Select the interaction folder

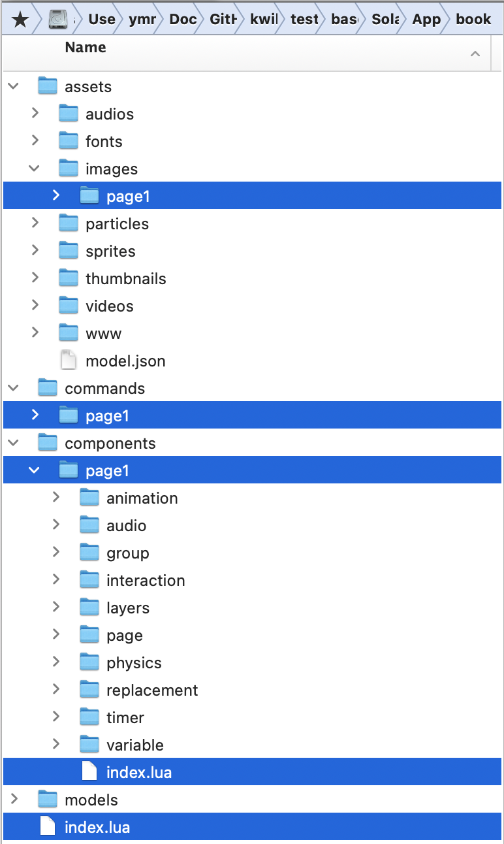(146, 580)
